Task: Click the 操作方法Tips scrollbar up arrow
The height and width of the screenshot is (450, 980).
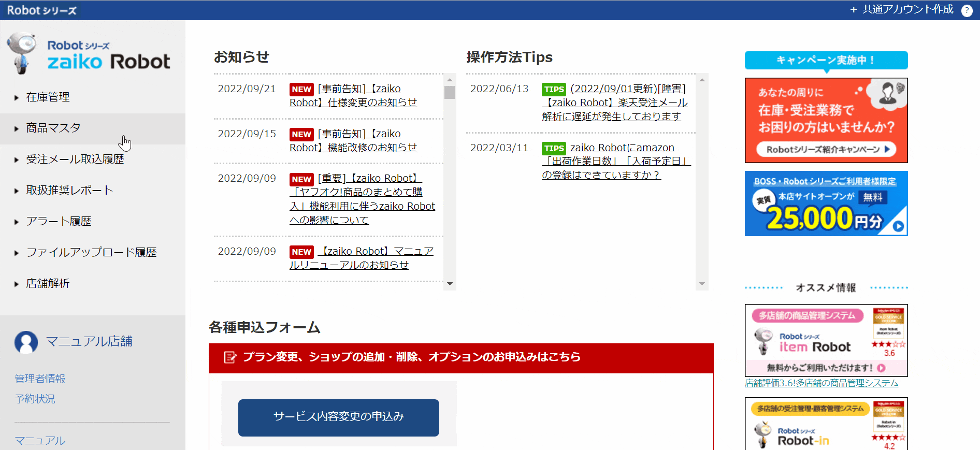Action: 702,80
